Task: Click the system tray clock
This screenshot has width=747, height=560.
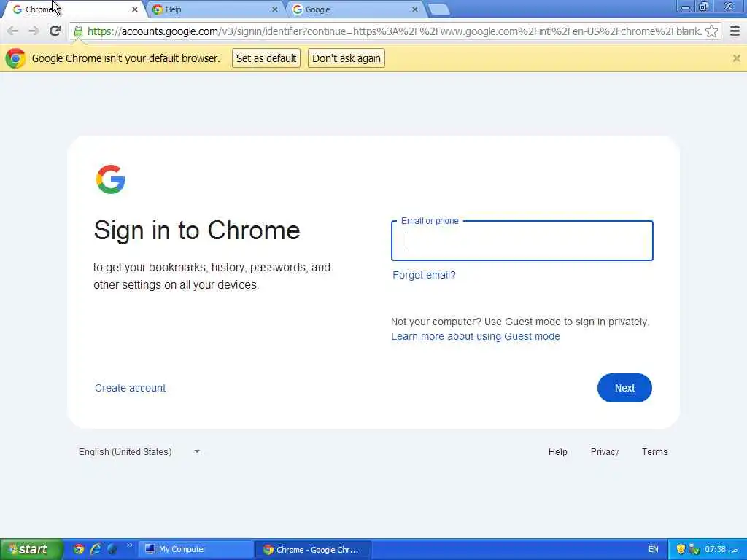Action: tap(720, 549)
